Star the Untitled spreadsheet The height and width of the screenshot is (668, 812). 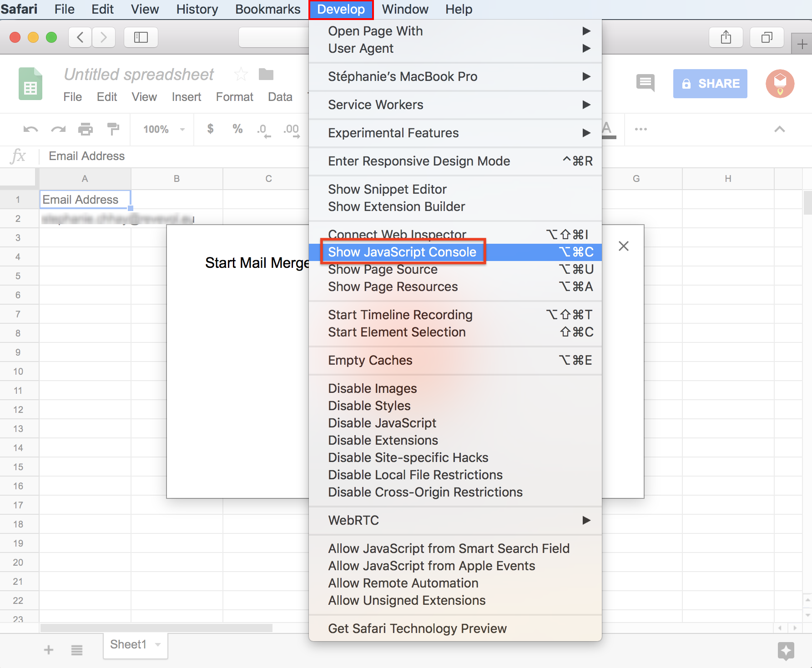[241, 74]
